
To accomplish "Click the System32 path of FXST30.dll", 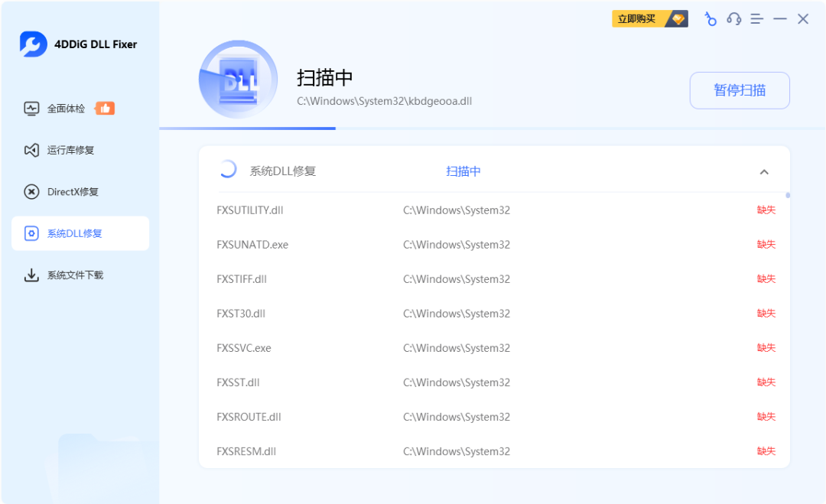I will click(457, 314).
